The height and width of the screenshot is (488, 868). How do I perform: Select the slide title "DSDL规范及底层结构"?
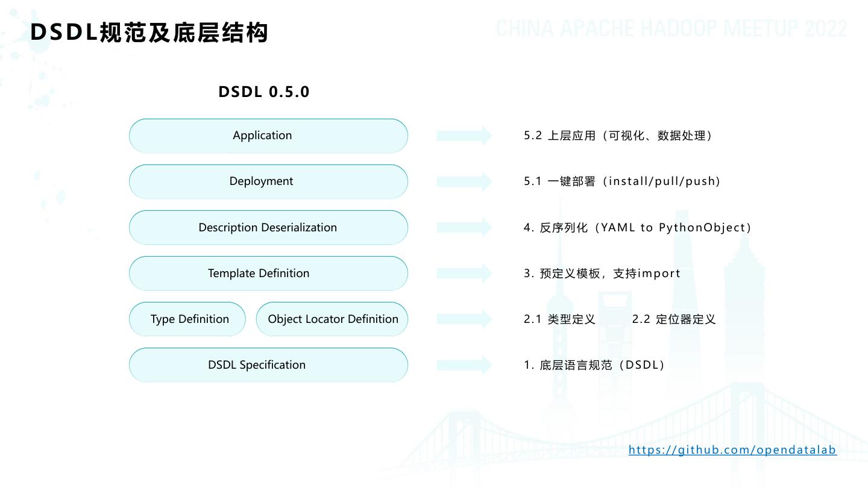click(x=149, y=33)
